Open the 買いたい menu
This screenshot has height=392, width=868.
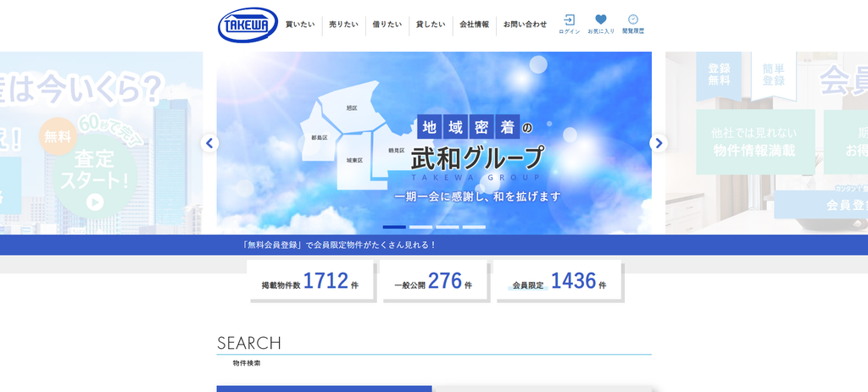tap(300, 25)
